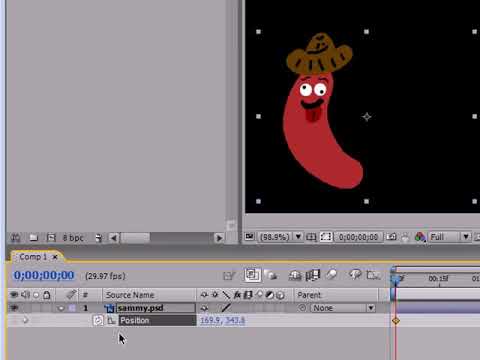Click Position value 169.9, 343.8
Image resolution: width=480 pixels, height=360 pixels.
222,320
